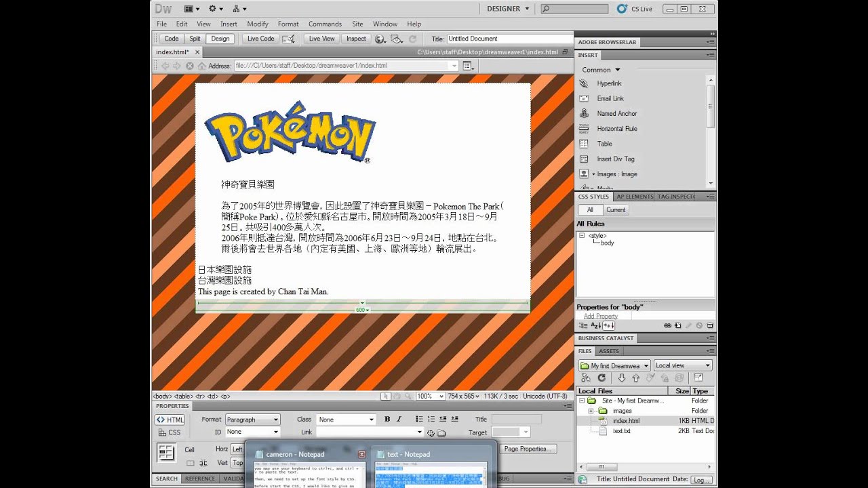Click the Check Browser Compatibility icon
The height and width of the screenshot is (488, 868).
pos(290,39)
